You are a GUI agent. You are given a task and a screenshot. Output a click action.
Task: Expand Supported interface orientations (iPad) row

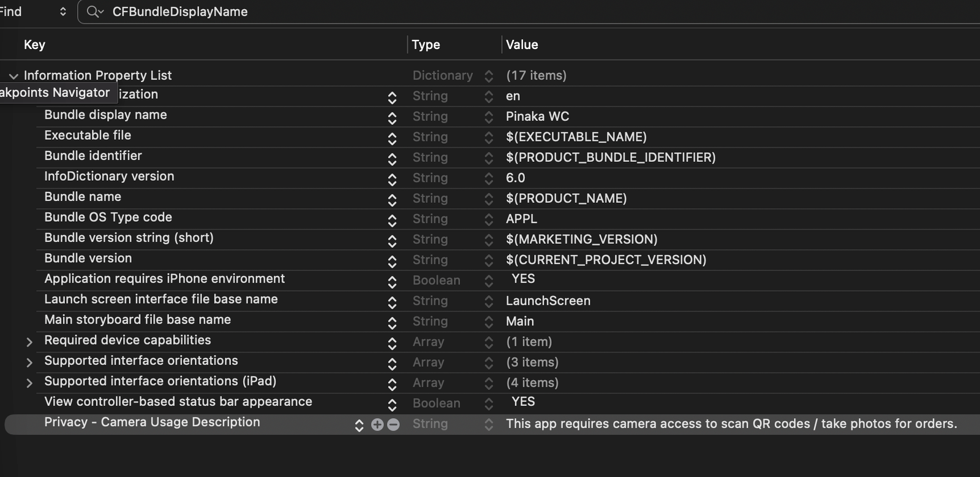(x=29, y=383)
